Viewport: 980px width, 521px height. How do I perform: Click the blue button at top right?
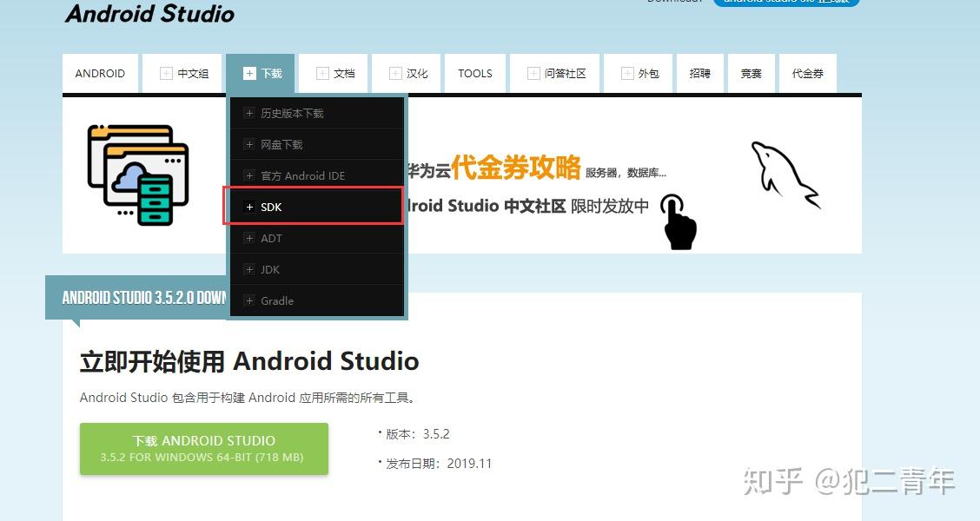click(x=786, y=3)
